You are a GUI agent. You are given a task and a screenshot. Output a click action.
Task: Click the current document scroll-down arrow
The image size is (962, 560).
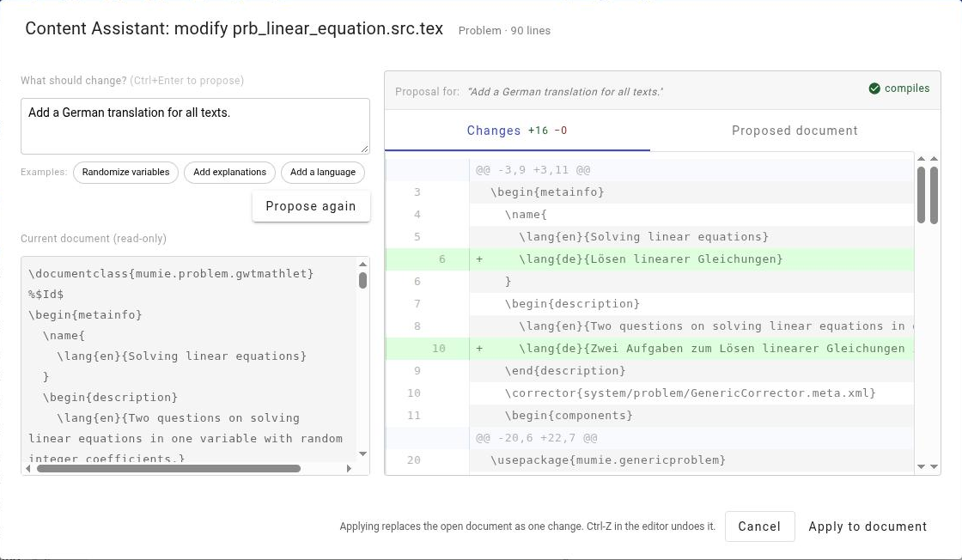tap(362, 453)
